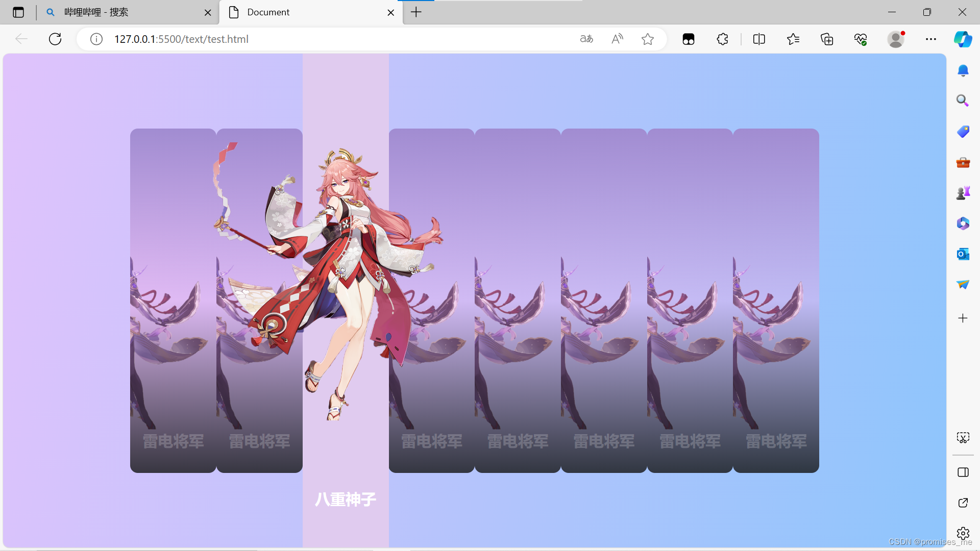
Task: Select the Document tab
Action: 310,12
